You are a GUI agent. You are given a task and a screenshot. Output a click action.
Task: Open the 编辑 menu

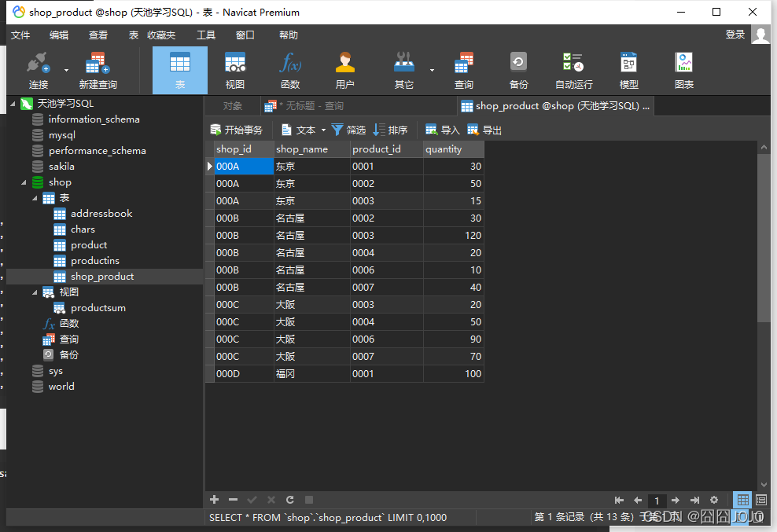(x=59, y=35)
